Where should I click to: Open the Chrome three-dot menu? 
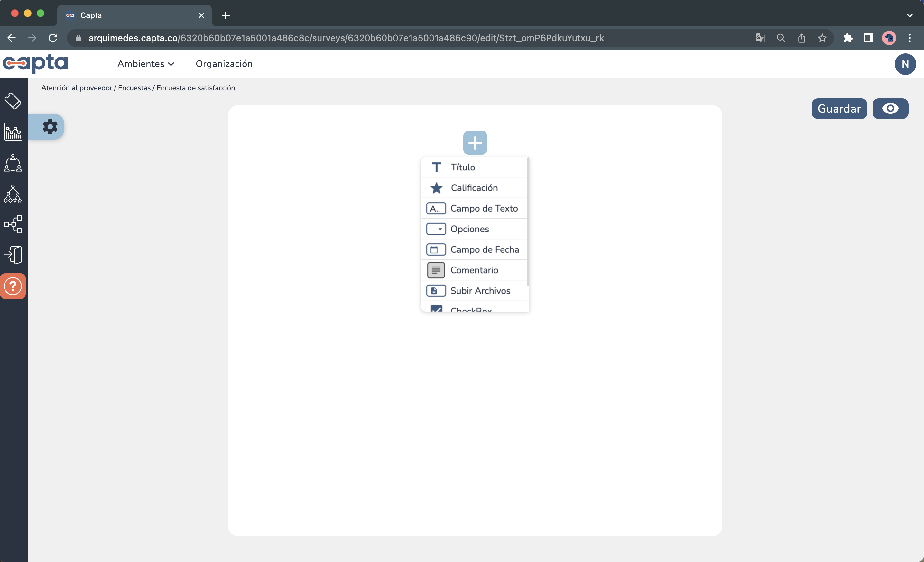(x=910, y=38)
